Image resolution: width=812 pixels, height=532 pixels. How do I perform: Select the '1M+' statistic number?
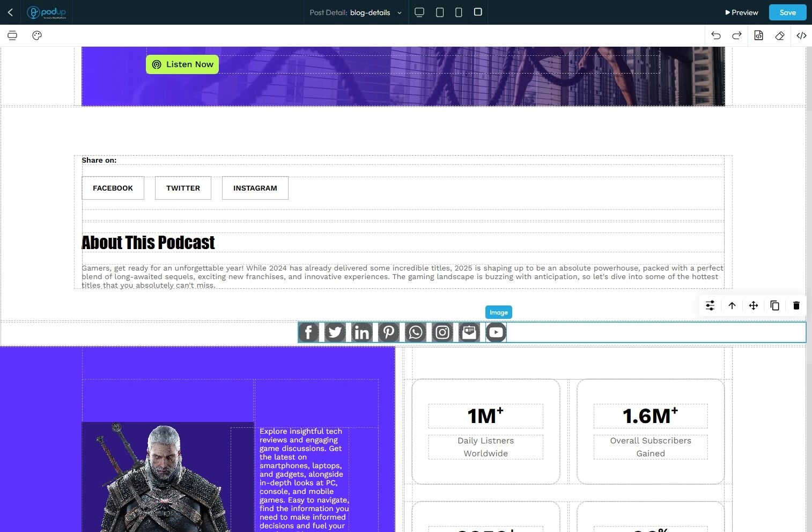(x=485, y=416)
